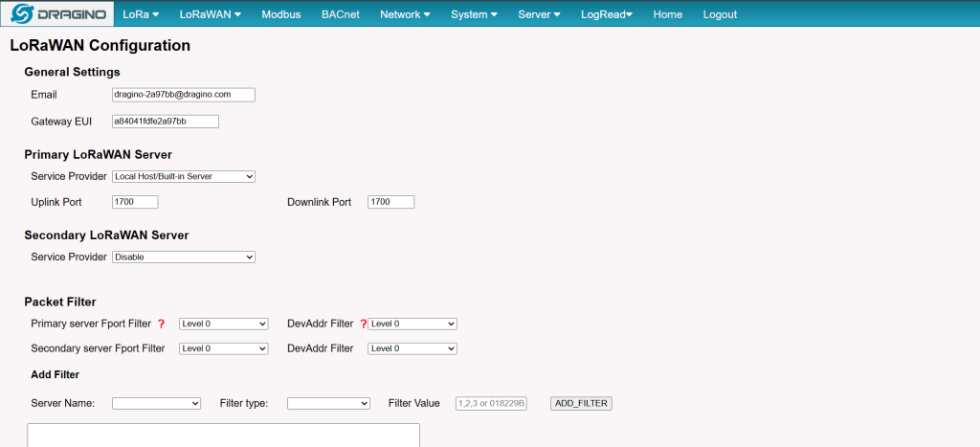Viewport: 980px width, 447px height.
Task: Click the Gateway EUI input field
Action: 166,122
